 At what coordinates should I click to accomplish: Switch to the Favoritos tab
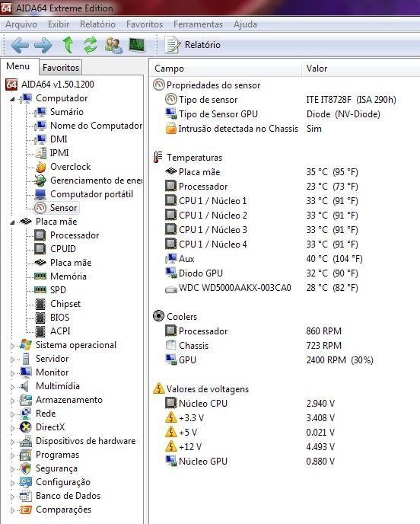pyautogui.click(x=61, y=68)
